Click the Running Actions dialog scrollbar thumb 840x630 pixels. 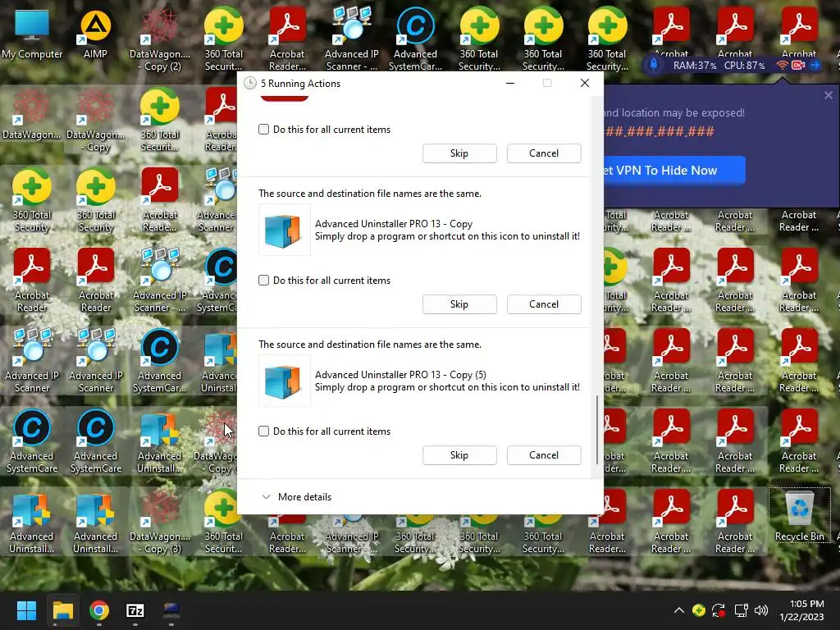[x=597, y=430]
